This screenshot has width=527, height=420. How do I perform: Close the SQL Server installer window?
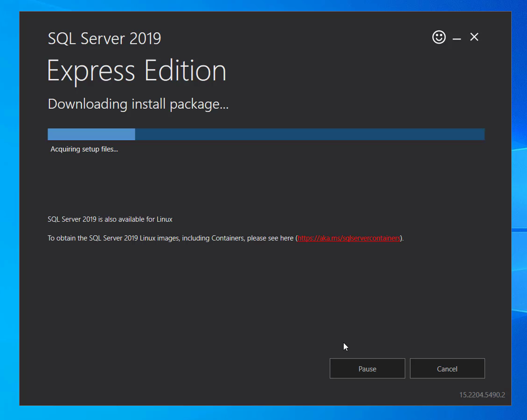pyautogui.click(x=474, y=37)
